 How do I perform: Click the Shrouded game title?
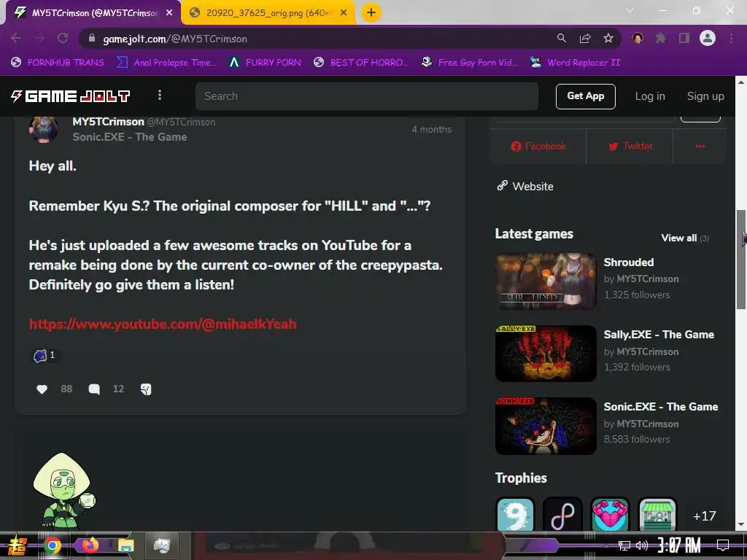point(629,262)
